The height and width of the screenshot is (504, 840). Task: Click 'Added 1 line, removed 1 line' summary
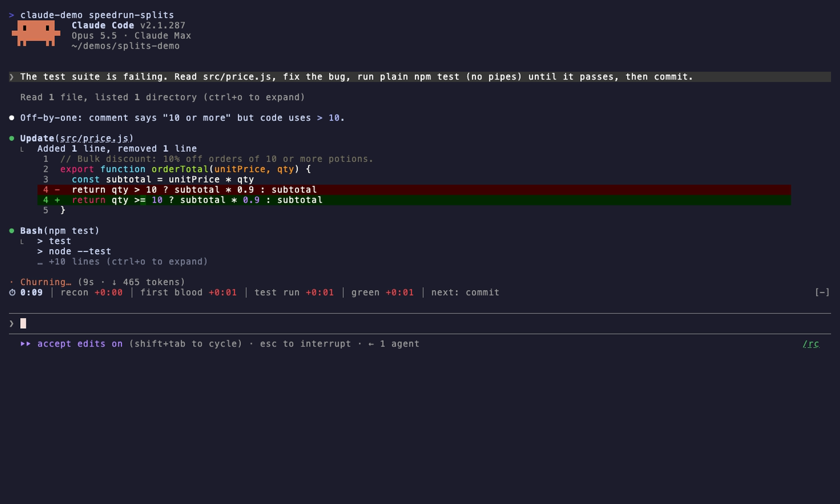click(x=117, y=149)
